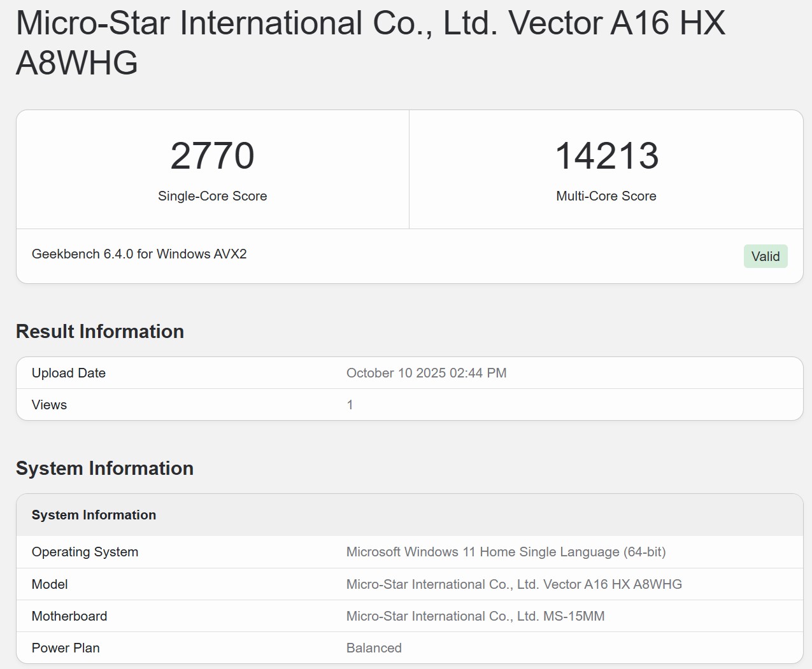Click the Result Information heading

point(100,332)
